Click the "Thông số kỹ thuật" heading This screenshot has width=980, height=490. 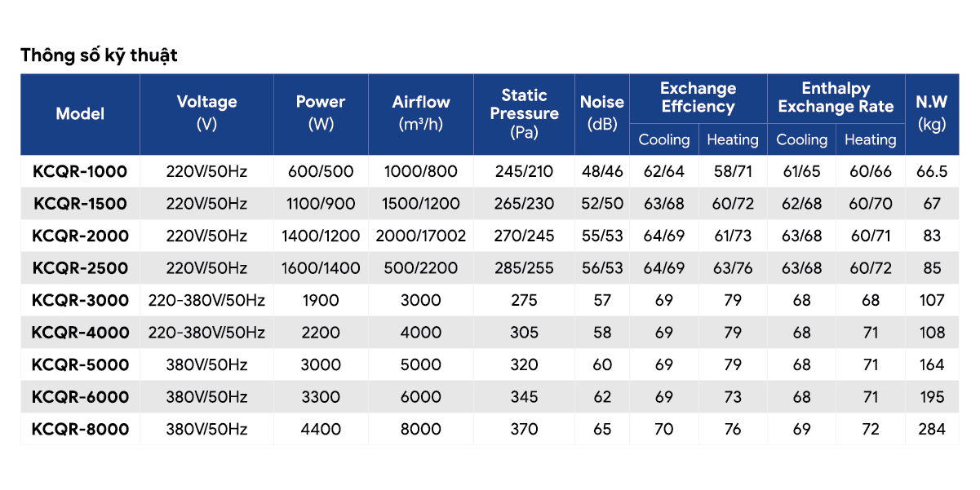tap(99, 55)
